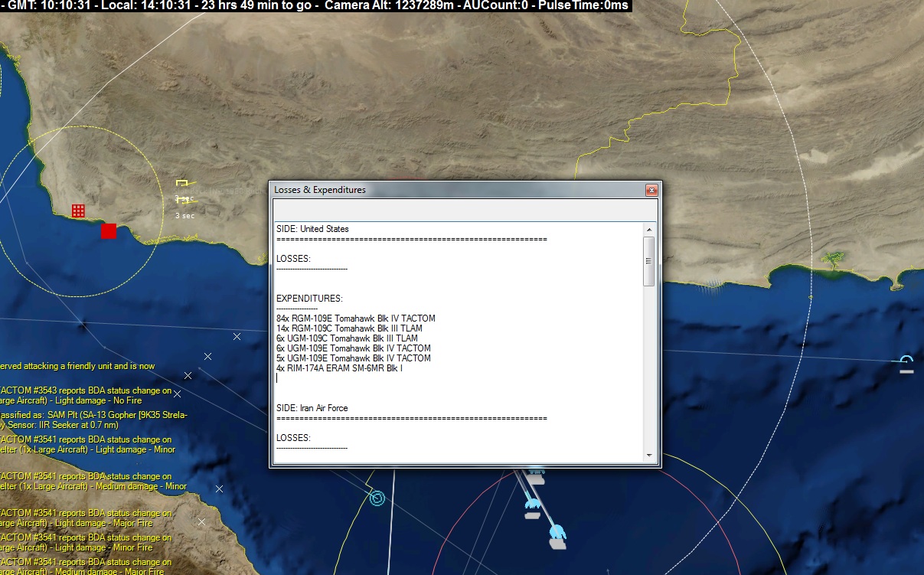The height and width of the screenshot is (575, 924).
Task: Click the RGM-109E Tomahawk Blk IV TACTOM line
Action: pyautogui.click(x=356, y=319)
